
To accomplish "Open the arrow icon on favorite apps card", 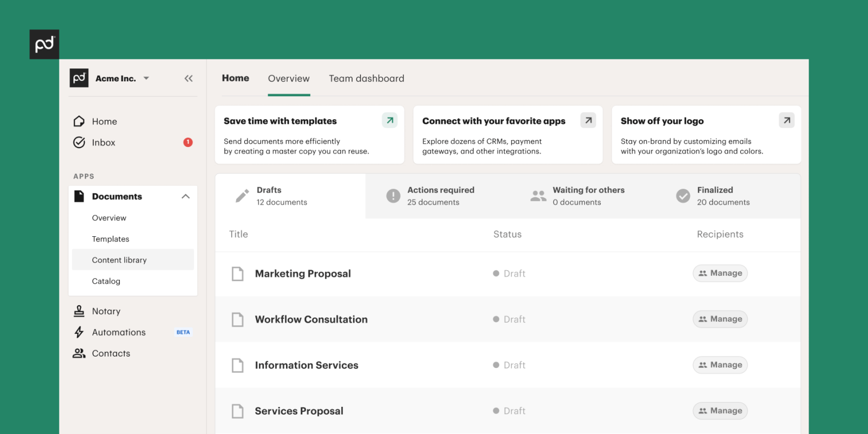I will 588,120.
